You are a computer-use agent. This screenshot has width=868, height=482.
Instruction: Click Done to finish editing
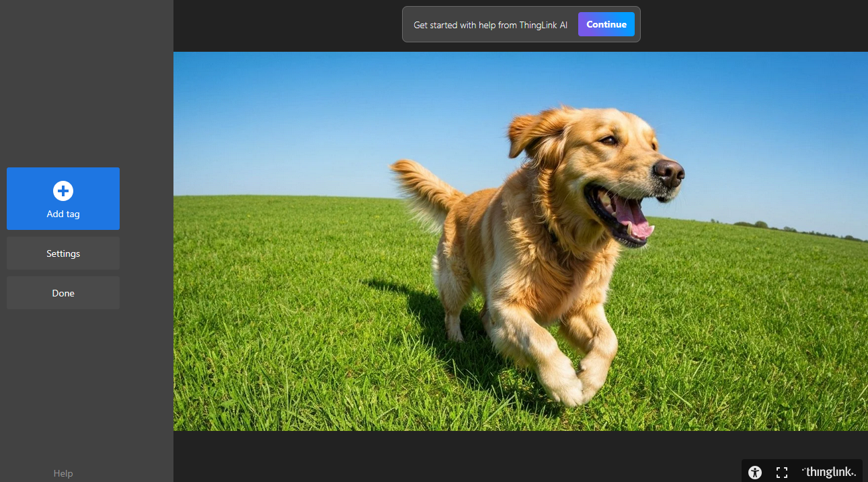pos(63,293)
